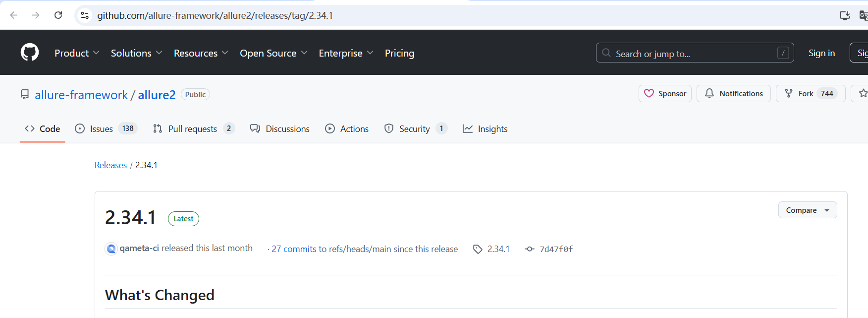Click the Star icon button
This screenshot has width=868, height=318.
tap(863, 93)
